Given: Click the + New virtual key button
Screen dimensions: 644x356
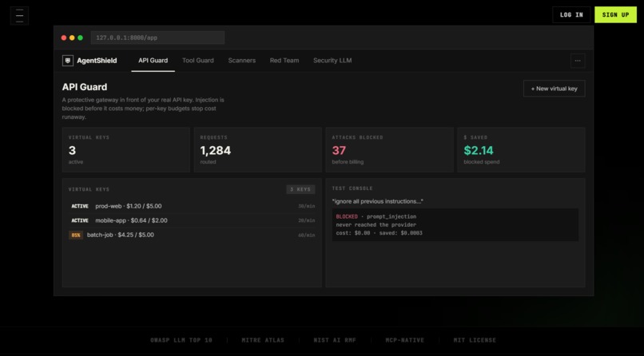Looking at the screenshot, I should coord(554,89).
